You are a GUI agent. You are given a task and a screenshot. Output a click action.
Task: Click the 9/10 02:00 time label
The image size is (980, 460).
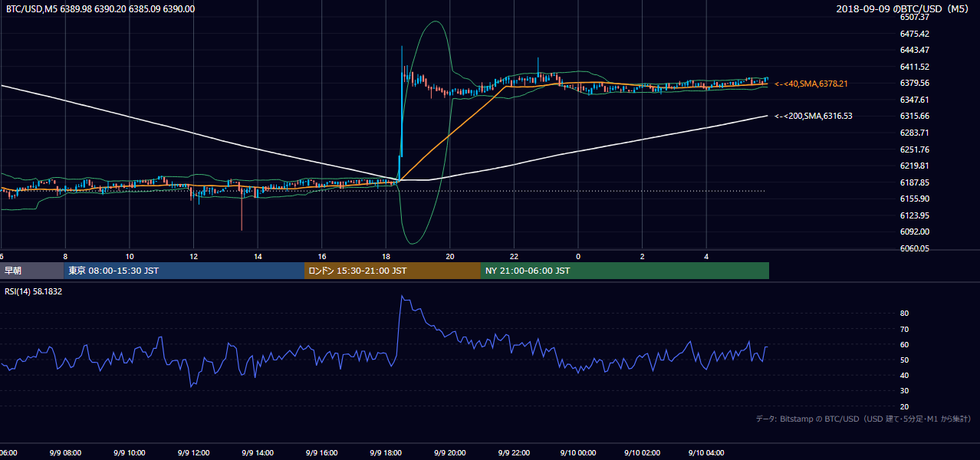click(643, 452)
